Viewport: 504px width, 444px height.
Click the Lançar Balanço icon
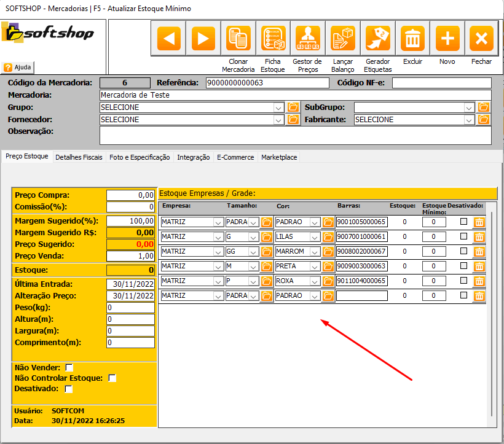click(342, 39)
